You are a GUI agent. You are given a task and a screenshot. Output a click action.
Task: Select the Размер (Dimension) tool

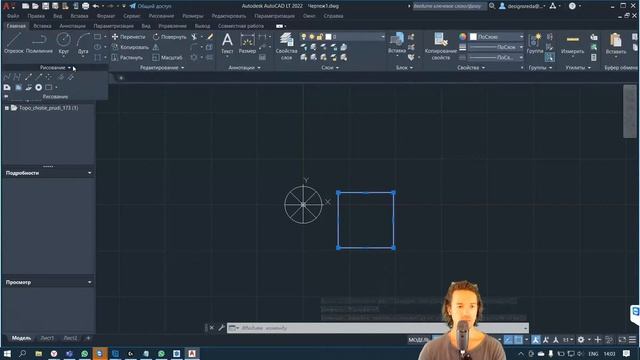(x=247, y=43)
